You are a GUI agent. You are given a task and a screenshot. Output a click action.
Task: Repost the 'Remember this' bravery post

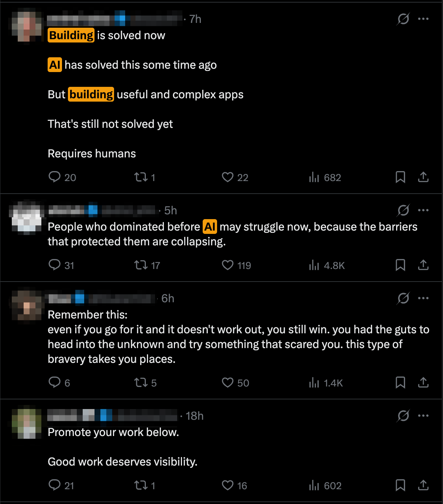click(x=141, y=383)
